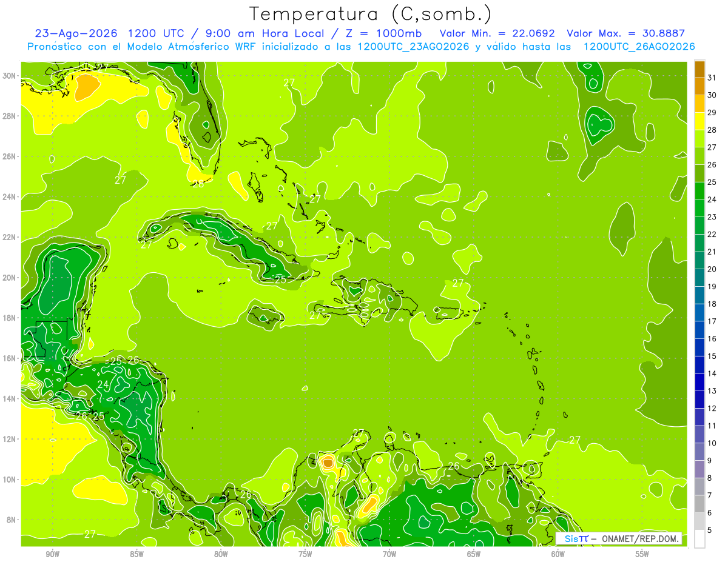728x562 pixels.
Task: Click the orange warm patch near 30N 88W
Action: 87,87
